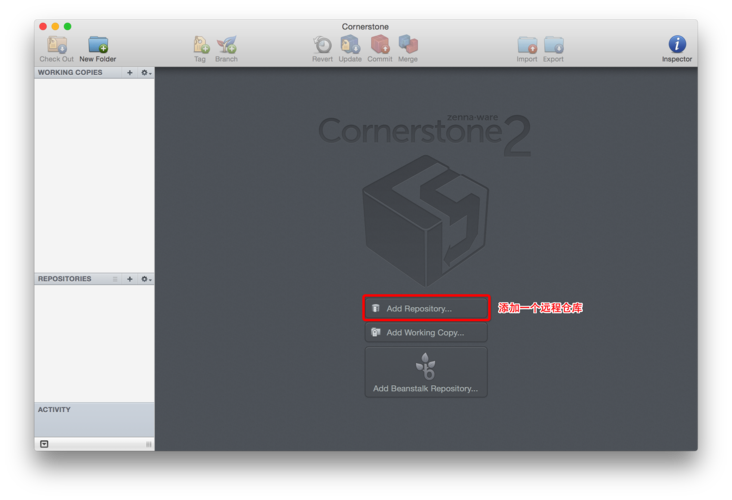The width and height of the screenshot is (732, 500).
Task: Click the Export toolbar icon
Action: point(553,45)
